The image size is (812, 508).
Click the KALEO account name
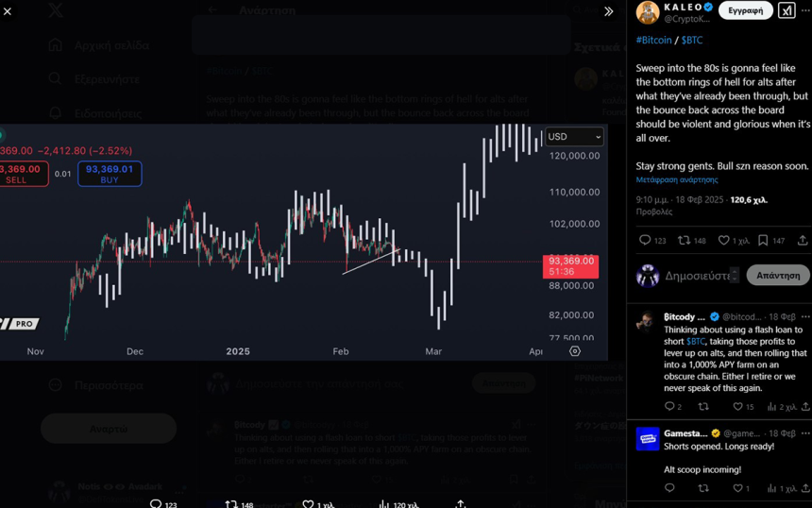[683, 8]
